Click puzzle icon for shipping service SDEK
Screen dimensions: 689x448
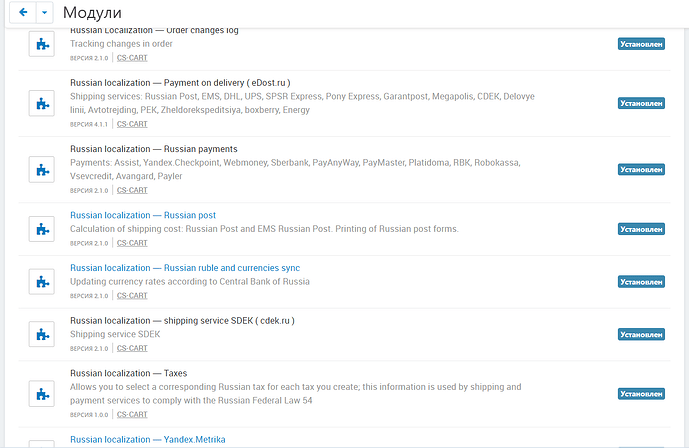pyautogui.click(x=42, y=334)
